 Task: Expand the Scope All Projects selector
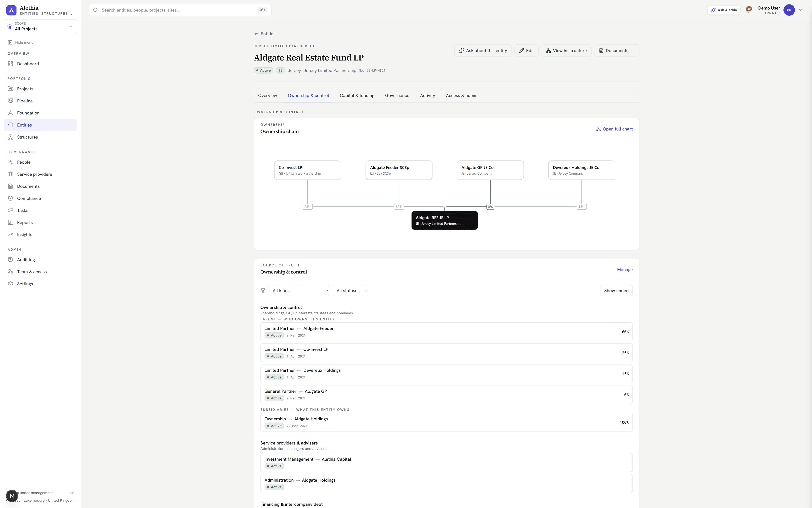[x=40, y=26]
